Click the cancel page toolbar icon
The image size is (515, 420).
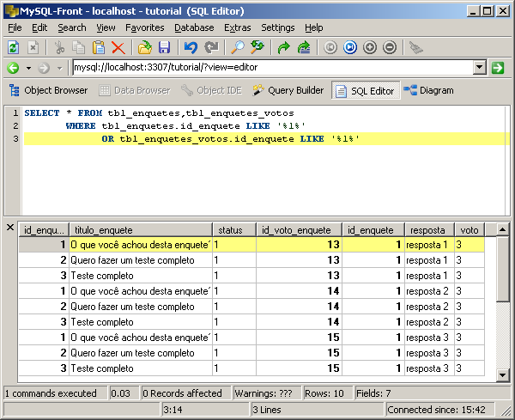[33, 47]
